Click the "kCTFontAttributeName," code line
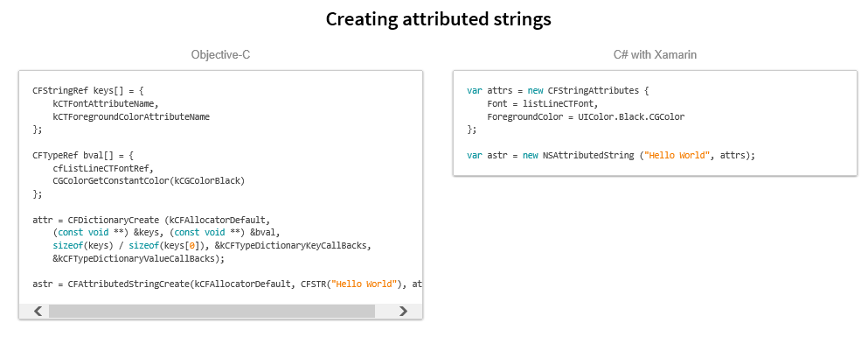This screenshot has height=351, width=868. [106, 103]
